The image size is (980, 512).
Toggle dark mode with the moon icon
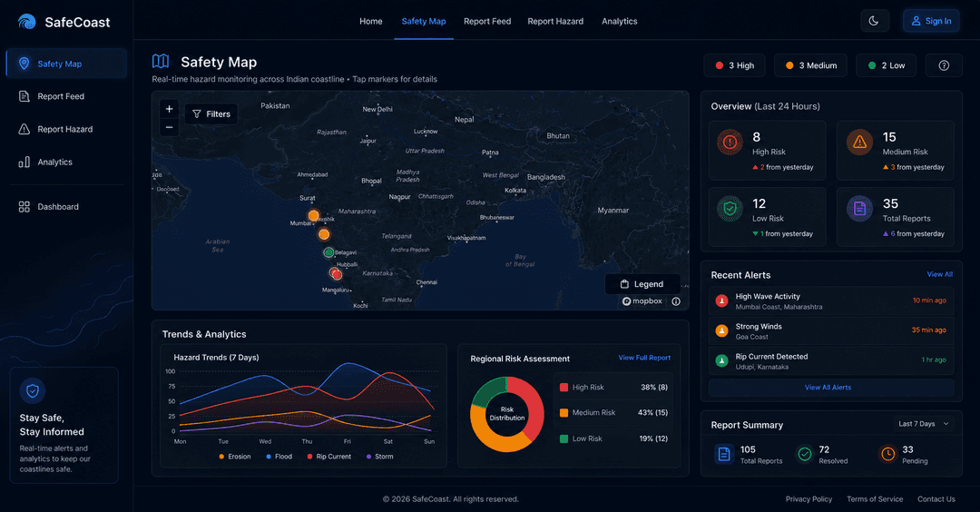coord(874,21)
